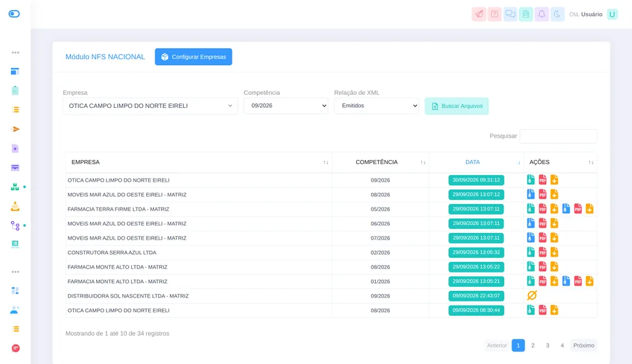This screenshot has width=632, height=364.
Task: Select current page 1 button
Action: tap(518, 346)
